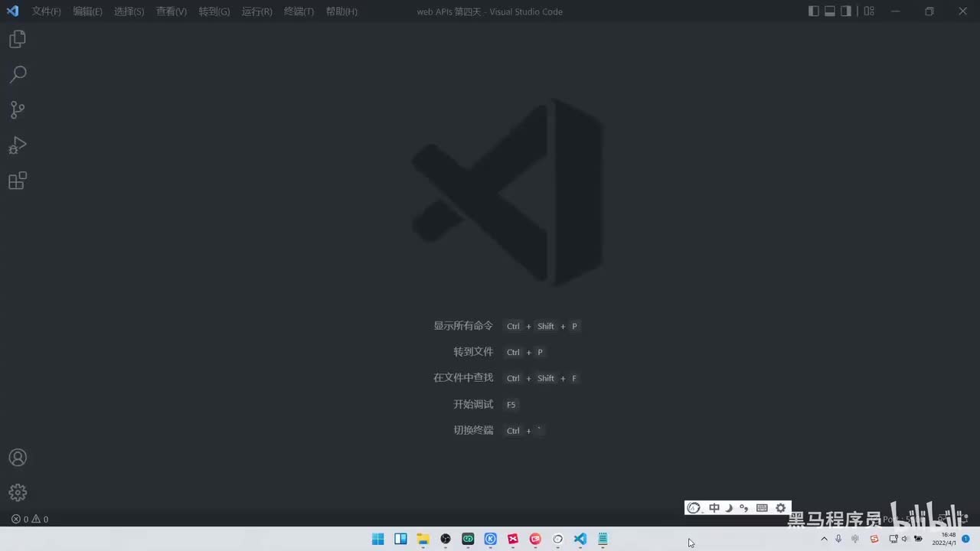980x551 pixels.
Task: Open the Accounts menu icon
Action: [x=18, y=458]
